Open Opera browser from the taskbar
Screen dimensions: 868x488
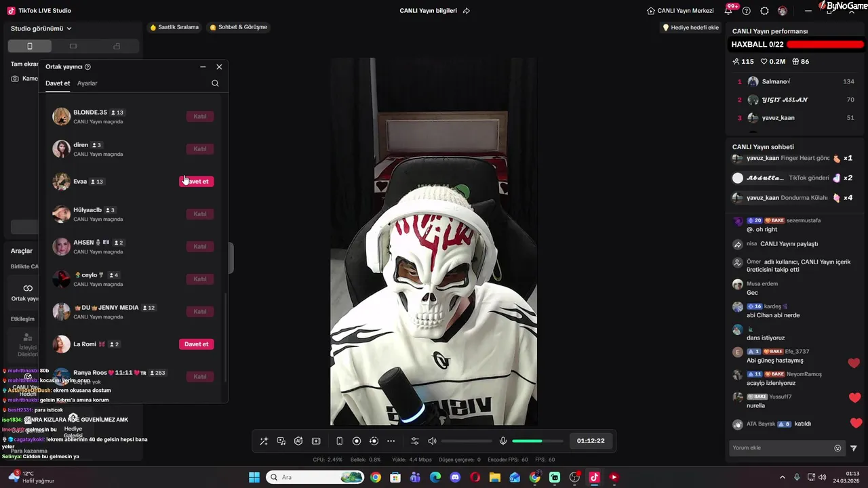click(475, 477)
